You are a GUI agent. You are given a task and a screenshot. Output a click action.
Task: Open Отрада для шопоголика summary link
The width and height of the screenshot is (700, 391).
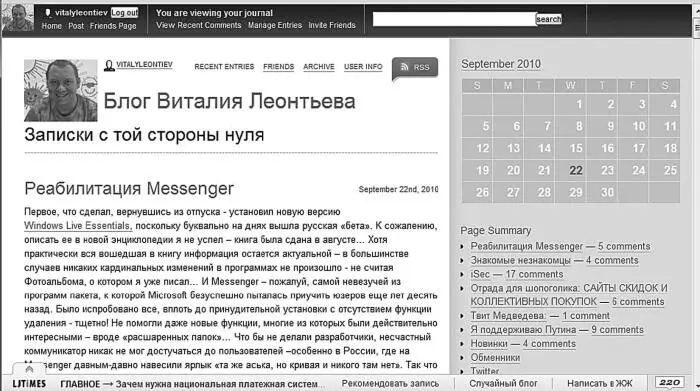coord(569,295)
